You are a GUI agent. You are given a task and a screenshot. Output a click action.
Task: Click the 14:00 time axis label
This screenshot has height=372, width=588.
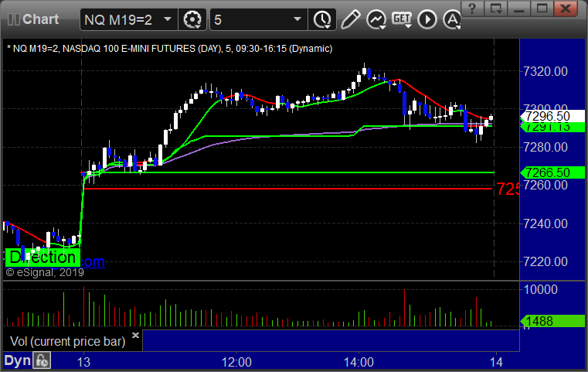(359, 362)
